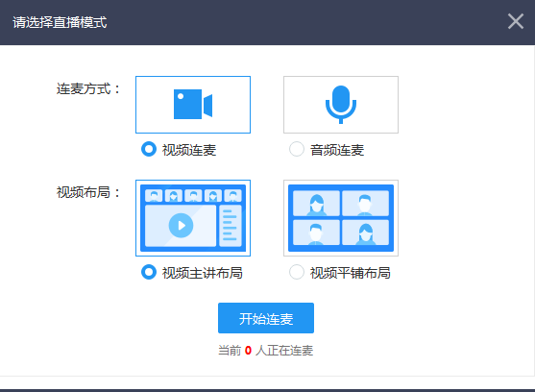Click bottom-left male avatar in tiled layout preview
The image size is (535, 392).
pyautogui.click(x=317, y=233)
